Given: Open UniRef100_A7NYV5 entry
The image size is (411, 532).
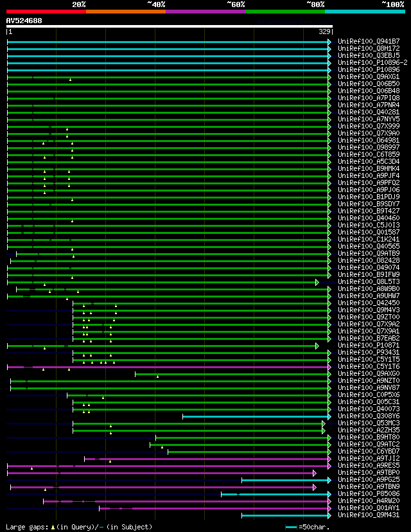Looking at the screenshot, I should coord(369,120).
